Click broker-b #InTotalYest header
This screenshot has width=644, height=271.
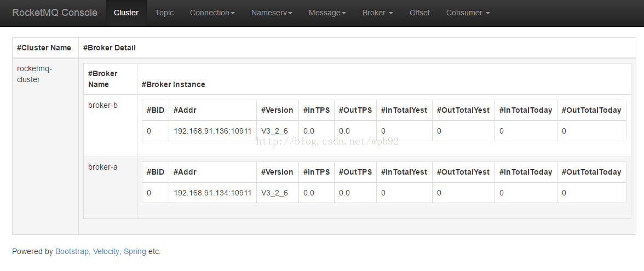coord(404,110)
